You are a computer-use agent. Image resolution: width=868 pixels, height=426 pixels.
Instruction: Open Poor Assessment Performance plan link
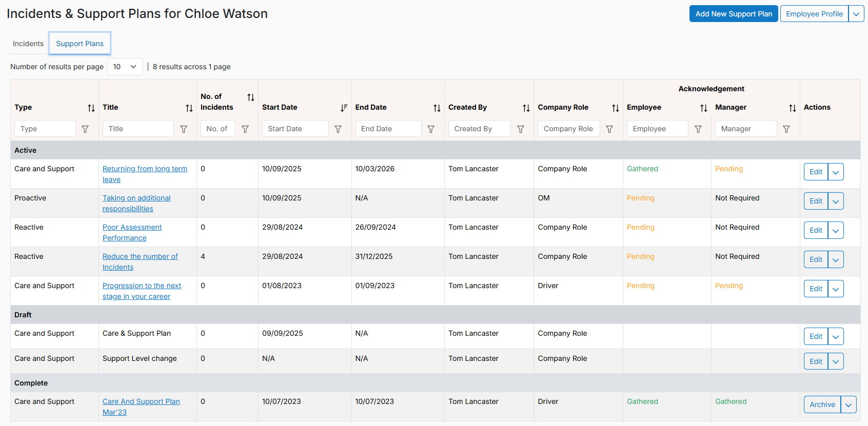tap(132, 233)
